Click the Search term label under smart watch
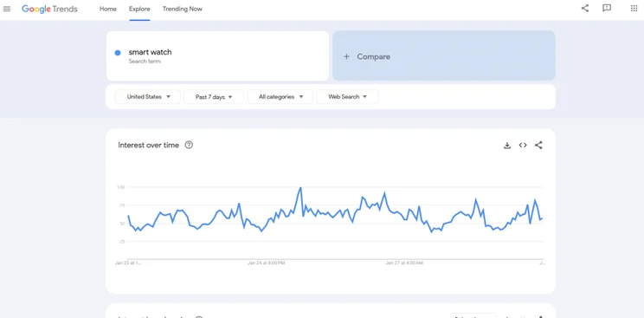Screen dimensions: 644x318 [x=145, y=62]
